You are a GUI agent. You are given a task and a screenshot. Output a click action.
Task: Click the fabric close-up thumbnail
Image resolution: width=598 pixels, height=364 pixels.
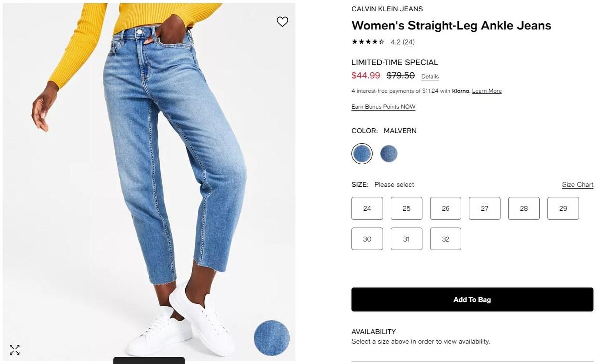(x=272, y=338)
